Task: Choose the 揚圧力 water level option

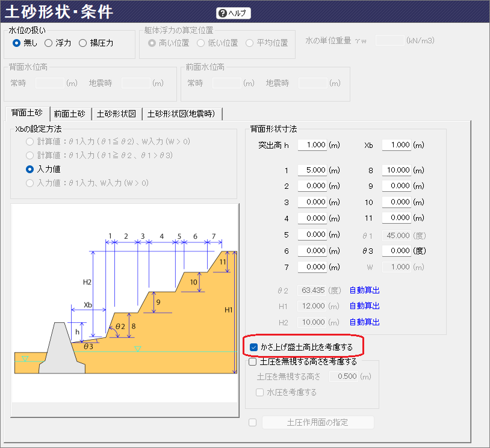Action: pyautogui.click(x=83, y=43)
